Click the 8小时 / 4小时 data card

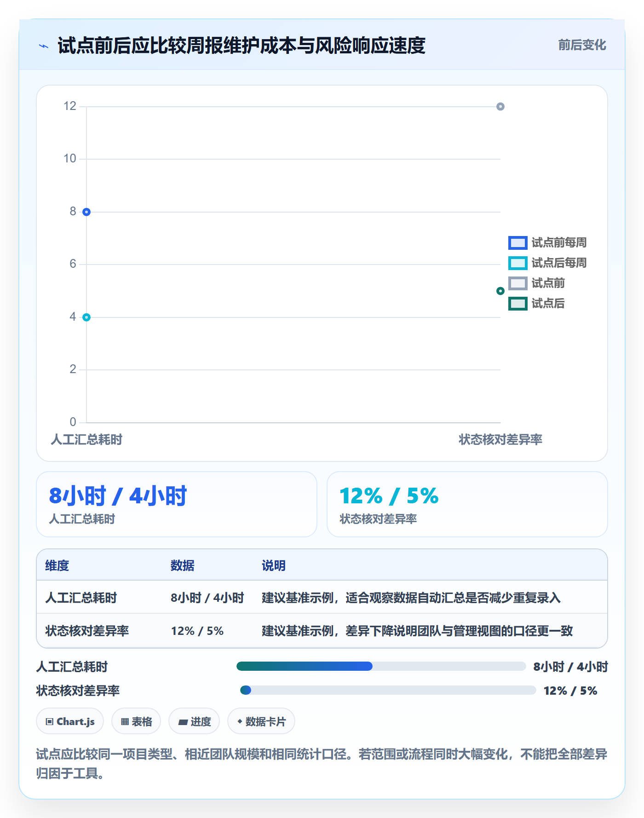pyautogui.click(x=177, y=504)
